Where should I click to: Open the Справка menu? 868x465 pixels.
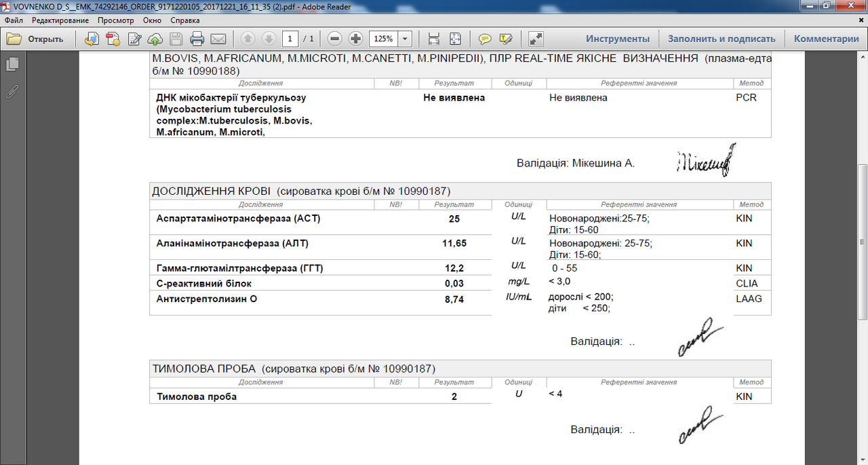click(184, 20)
